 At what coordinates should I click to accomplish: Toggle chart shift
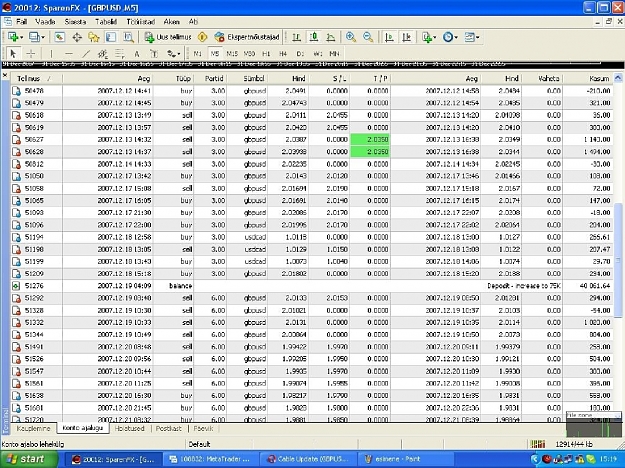tap(406, 37)
